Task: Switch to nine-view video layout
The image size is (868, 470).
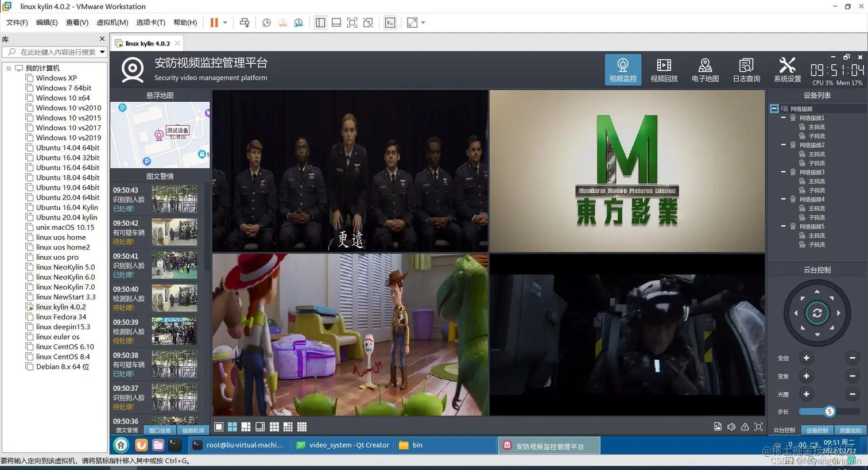Action: (274, 427)
